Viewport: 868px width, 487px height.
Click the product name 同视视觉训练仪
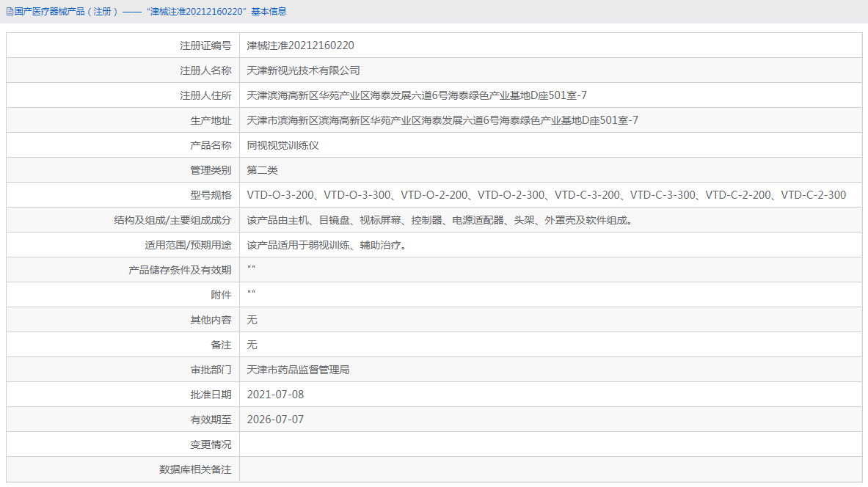pyautogui.click(x=286, y=144)
